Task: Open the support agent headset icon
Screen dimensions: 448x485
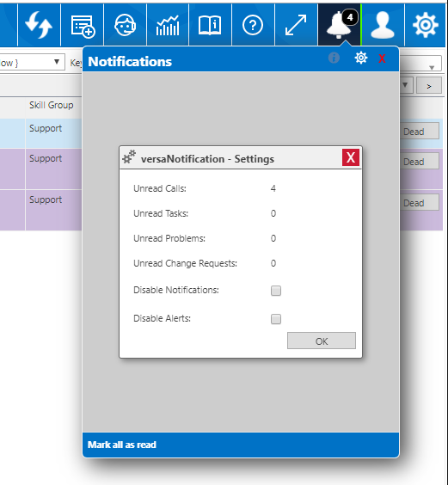Action: (x=125, y=25)
